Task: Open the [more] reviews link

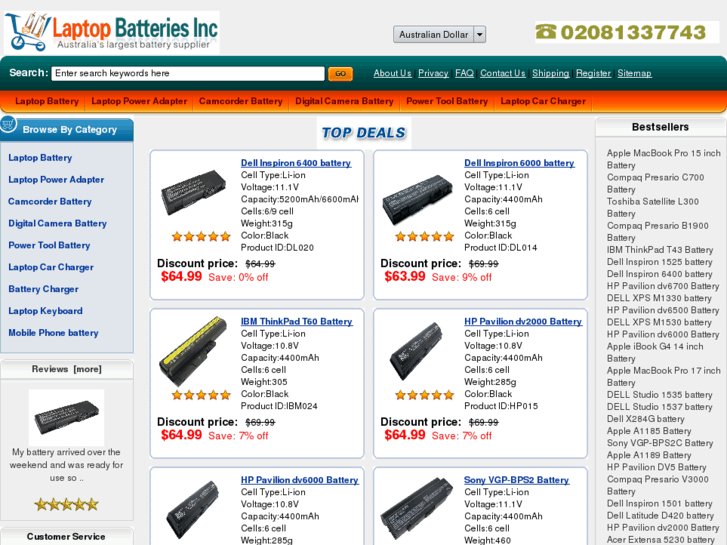Action: (88, 369)
